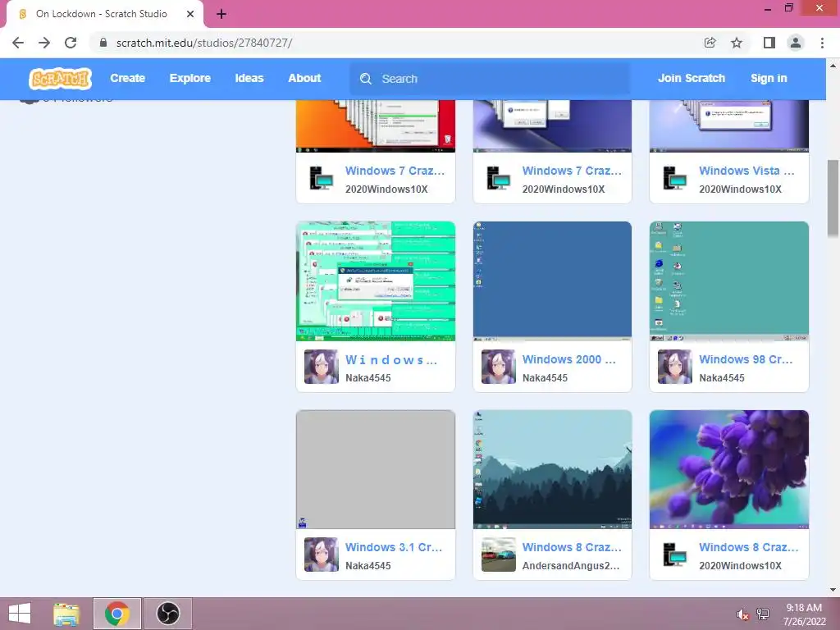Open Windows 98 Cr... project title
This screenshot has width=840, height=630.
point(746,359)
